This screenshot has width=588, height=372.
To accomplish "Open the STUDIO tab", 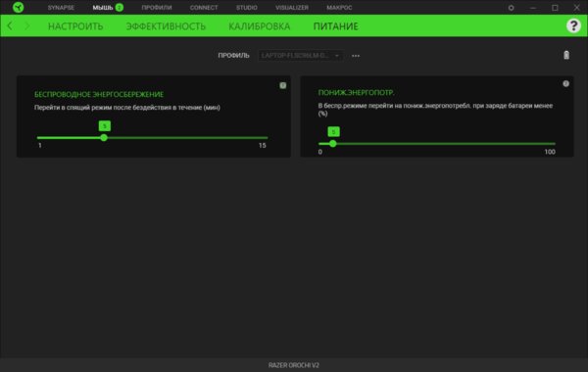I will click(246, 8).
